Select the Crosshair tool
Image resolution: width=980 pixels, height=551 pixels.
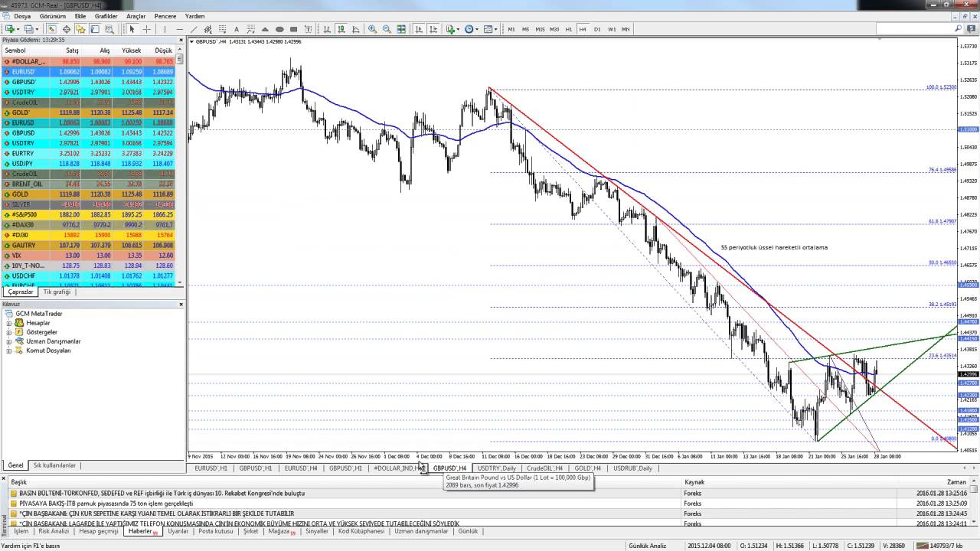coord(146,29)
